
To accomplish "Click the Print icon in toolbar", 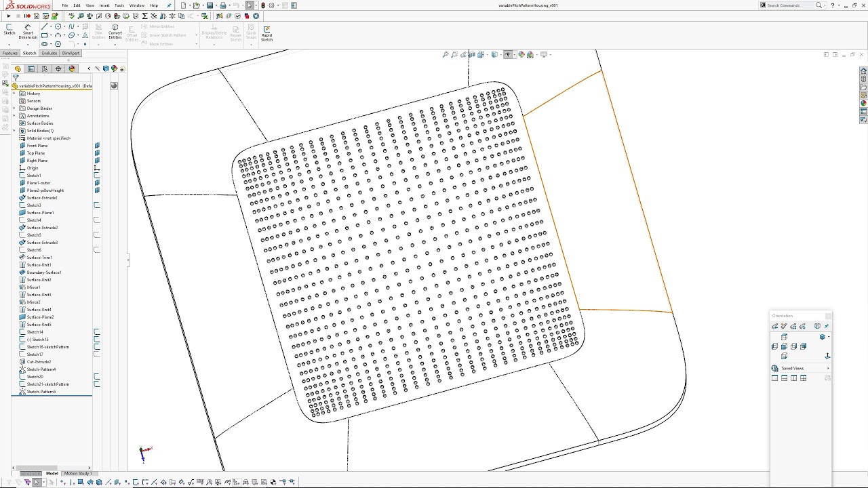I will pyautogui.click(x=222, y=5).
